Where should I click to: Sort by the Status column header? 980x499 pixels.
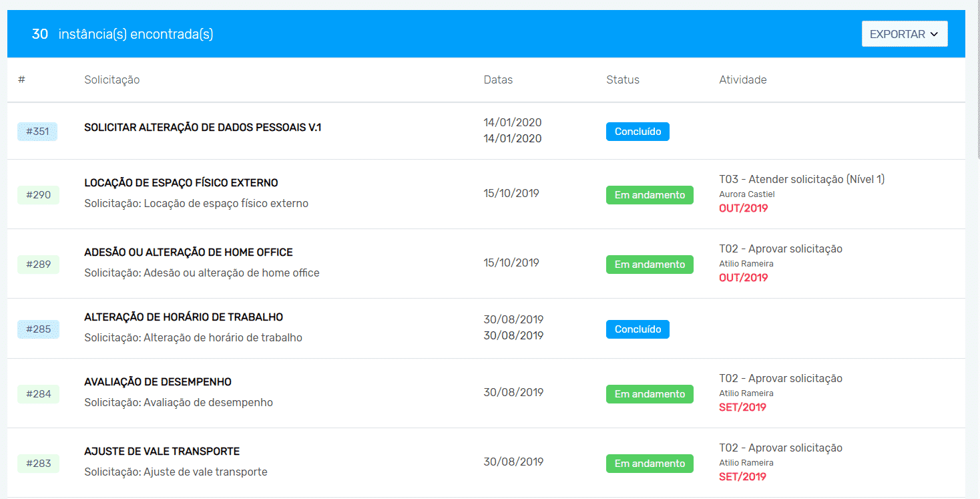pos(622,79)
